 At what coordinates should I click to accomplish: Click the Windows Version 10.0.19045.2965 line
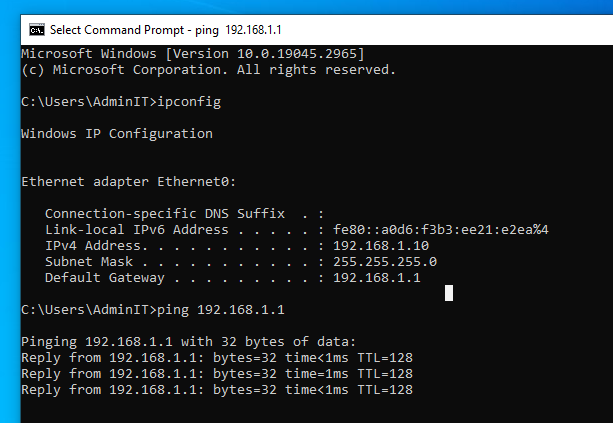point(193,54)
